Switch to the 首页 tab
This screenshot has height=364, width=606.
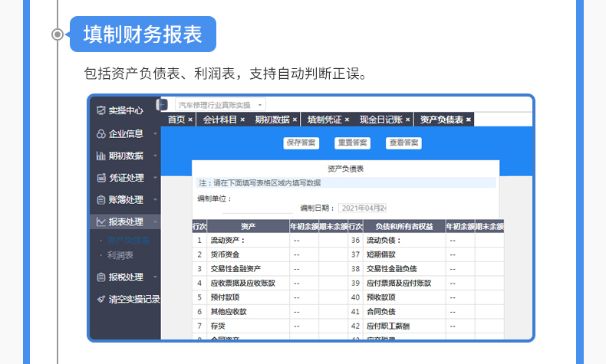pos(176,120)
